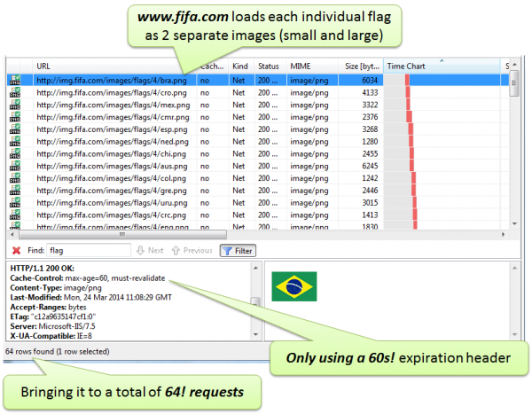This screenshot has height=414, width=532.
Task: Click the PNG icon of ned.png row
Action: pos(15,141)
